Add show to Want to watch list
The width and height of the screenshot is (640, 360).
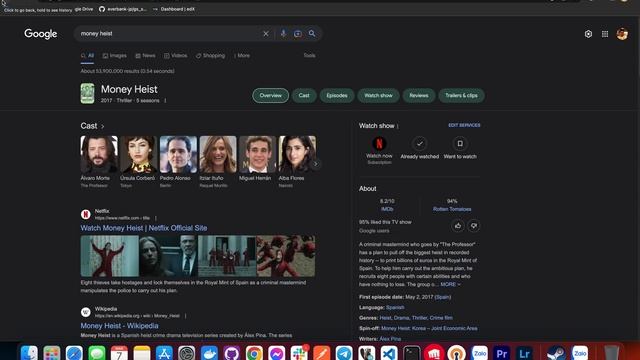pos(460,144)
